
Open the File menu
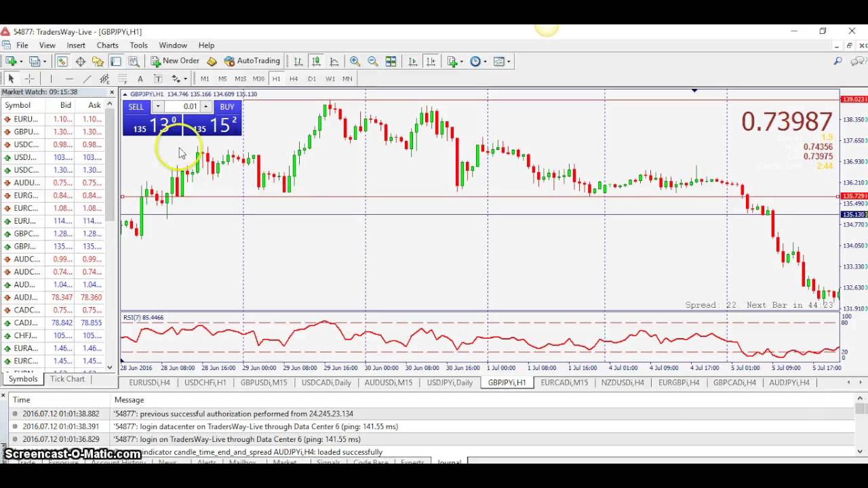[x=22, y=45]
